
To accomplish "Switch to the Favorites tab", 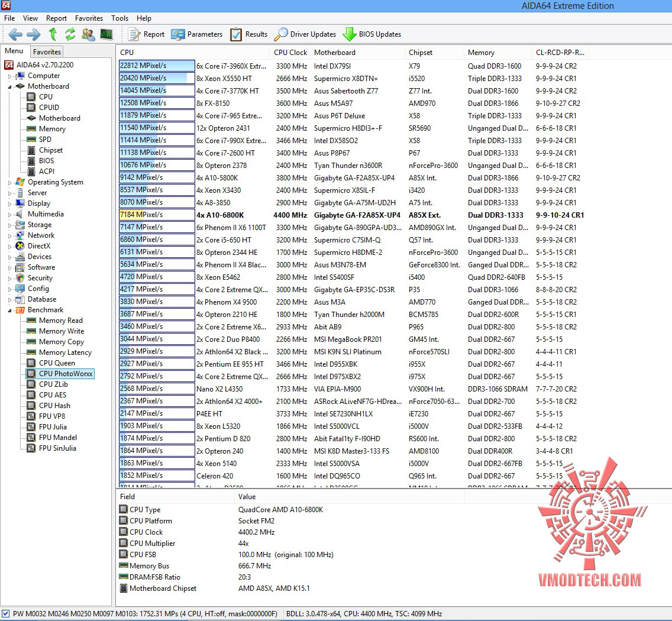I will (x=47, y=52).
